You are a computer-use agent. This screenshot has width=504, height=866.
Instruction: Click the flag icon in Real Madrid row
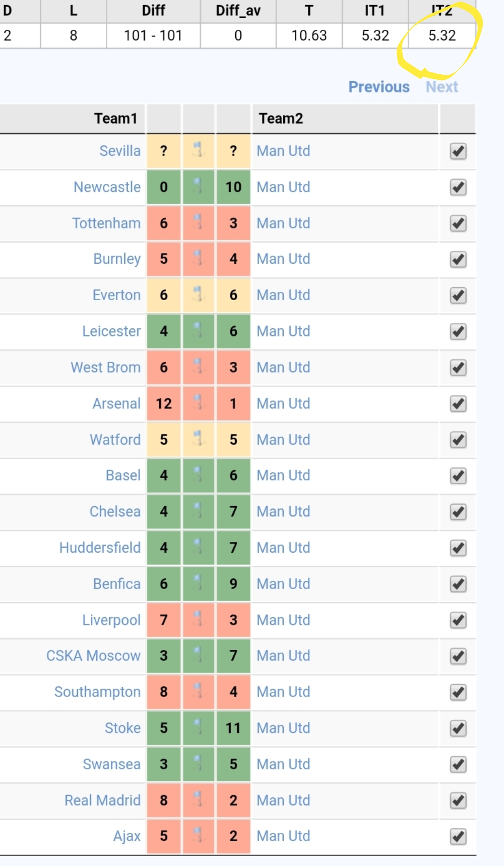[x=199, y=800]
